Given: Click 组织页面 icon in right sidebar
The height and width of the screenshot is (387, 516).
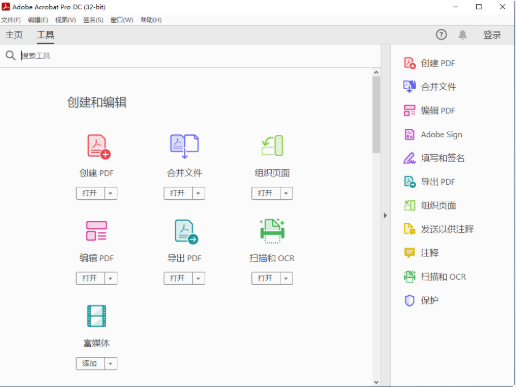Looking at the screenshot, I should pos(409,205).
